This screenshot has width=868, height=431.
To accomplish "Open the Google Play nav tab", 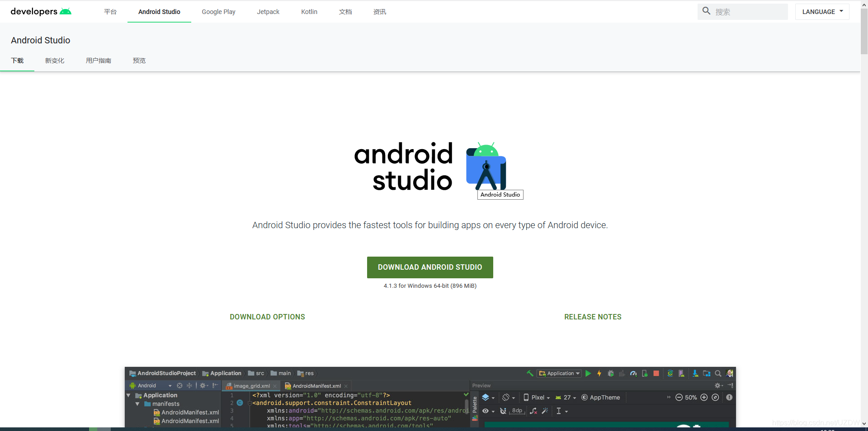I will pos(218,12).
